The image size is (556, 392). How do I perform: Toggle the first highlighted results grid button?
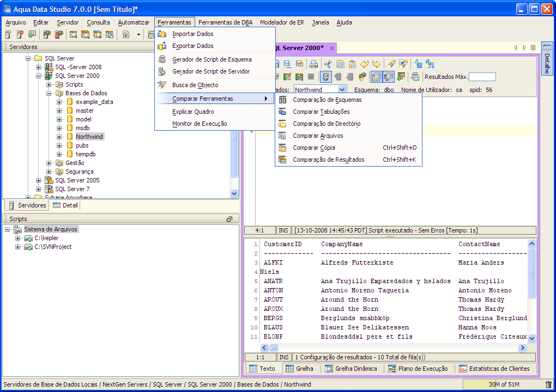point(376,76)
